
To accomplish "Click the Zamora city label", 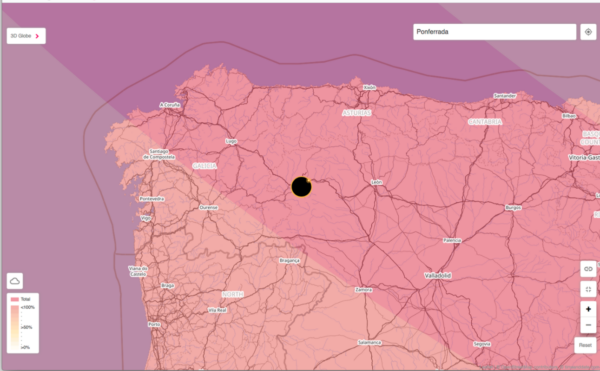I will (364, 290).
